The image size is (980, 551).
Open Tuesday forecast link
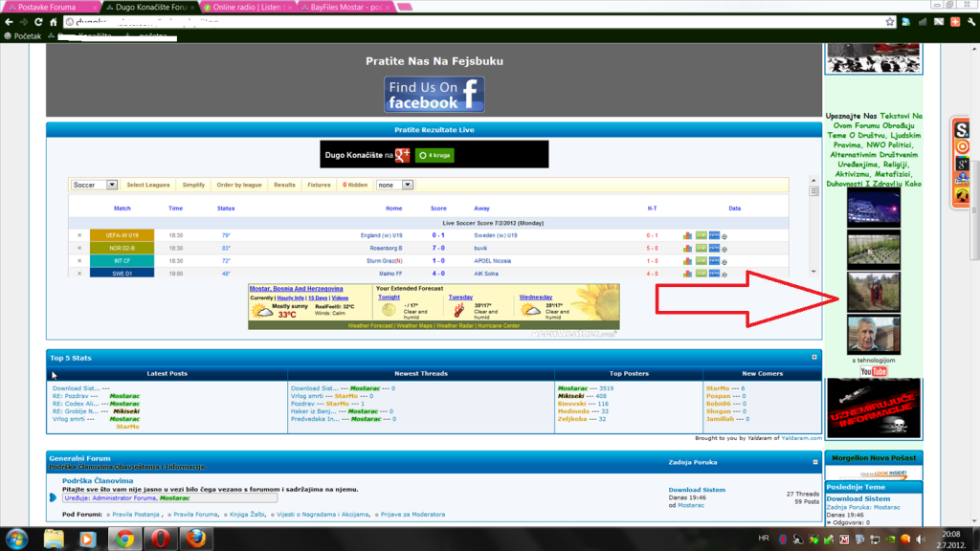click(x=460, y=298)
